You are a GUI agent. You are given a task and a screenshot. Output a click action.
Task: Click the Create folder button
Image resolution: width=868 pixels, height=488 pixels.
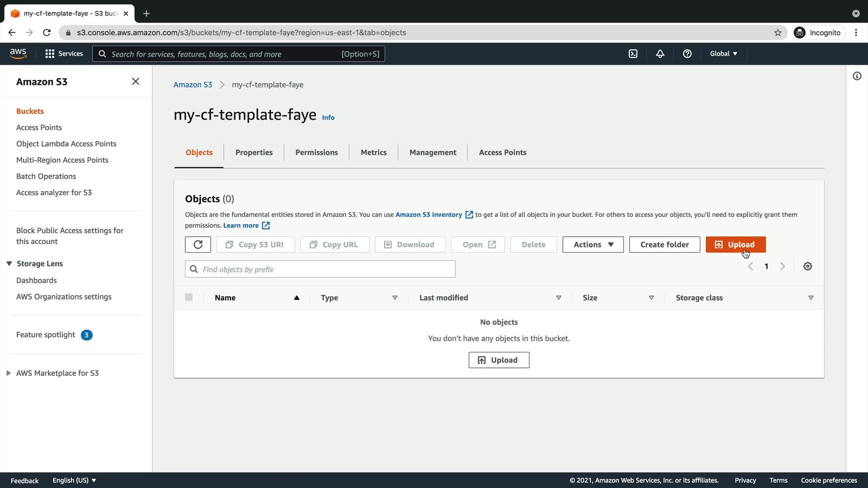click(x=664, y=244)
